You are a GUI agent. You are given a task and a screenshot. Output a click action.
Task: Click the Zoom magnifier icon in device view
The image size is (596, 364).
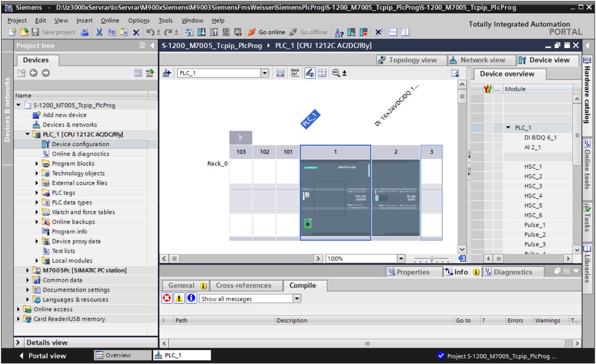[336, 73]
